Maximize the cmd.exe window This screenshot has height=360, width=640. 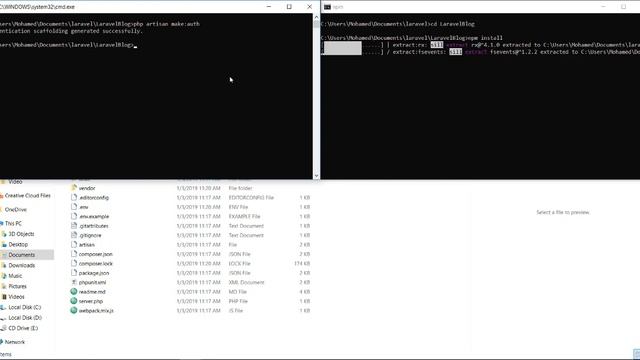[x=289, y=7]
